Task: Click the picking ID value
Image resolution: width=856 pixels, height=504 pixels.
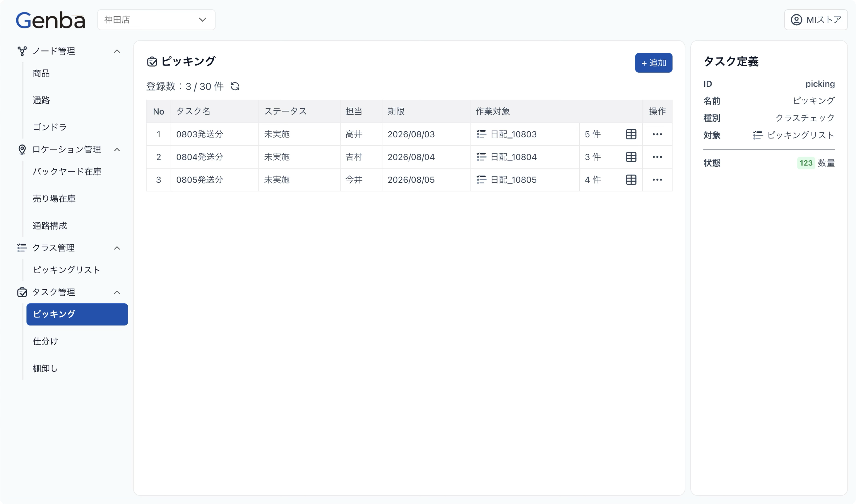Action: pos(820,84)
